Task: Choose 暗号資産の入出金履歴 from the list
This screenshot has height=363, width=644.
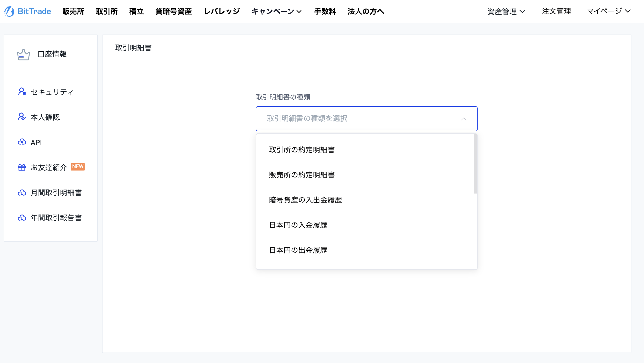Action: tap(305, 200)
